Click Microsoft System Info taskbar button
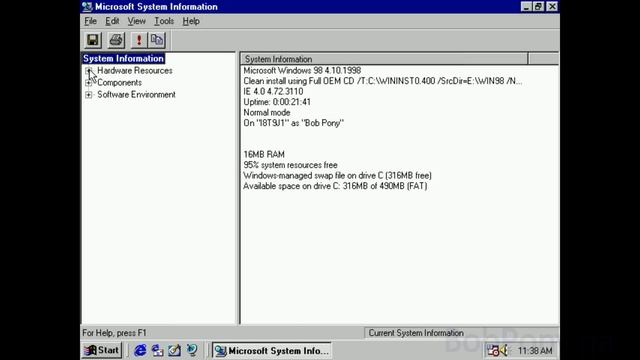640x360 pixels. tap(271, 351)
